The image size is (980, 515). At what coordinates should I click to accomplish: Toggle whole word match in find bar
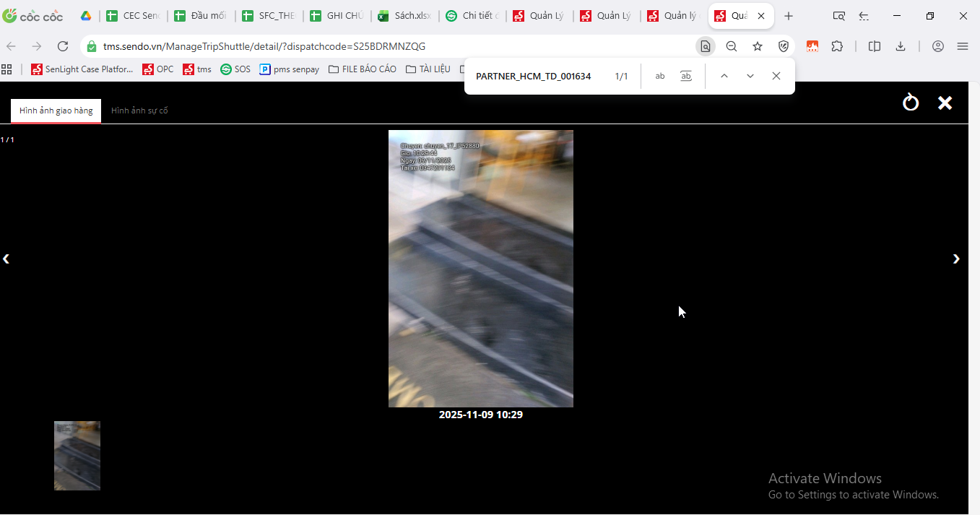686,76
